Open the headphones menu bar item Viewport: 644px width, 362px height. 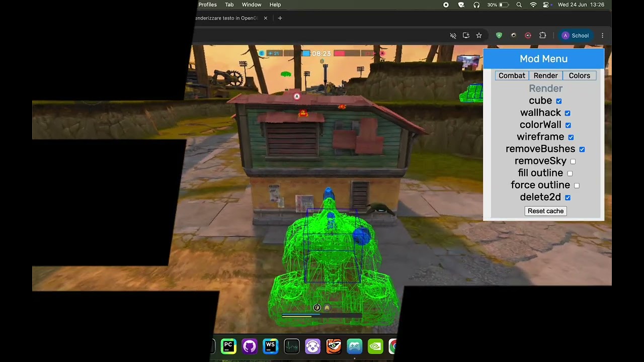coord(476,5)
